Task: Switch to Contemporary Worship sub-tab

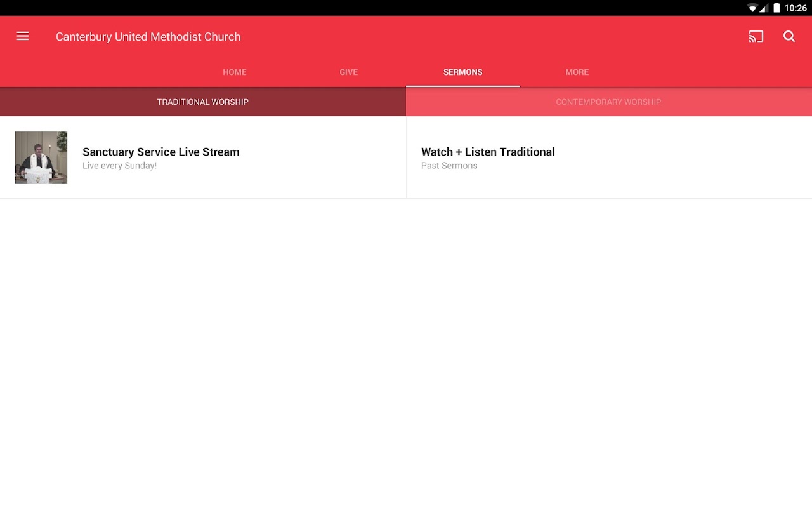Action: point(609,102)
